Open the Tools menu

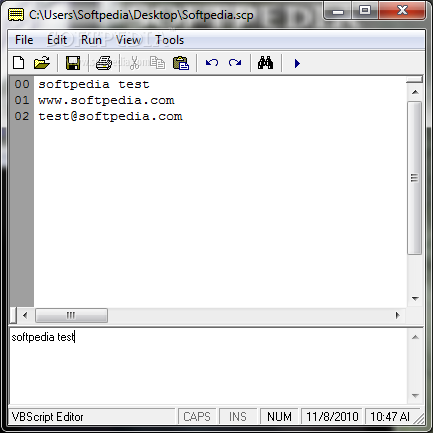click(x=170, y=40)
